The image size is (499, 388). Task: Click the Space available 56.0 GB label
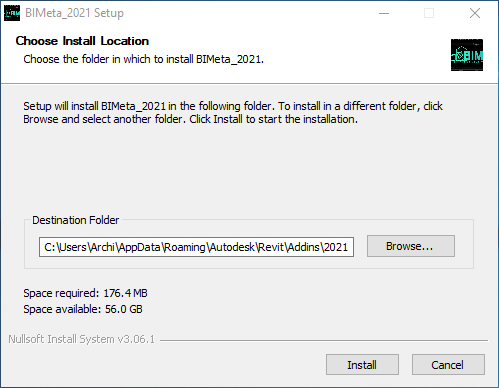click(x=83, y=309)
